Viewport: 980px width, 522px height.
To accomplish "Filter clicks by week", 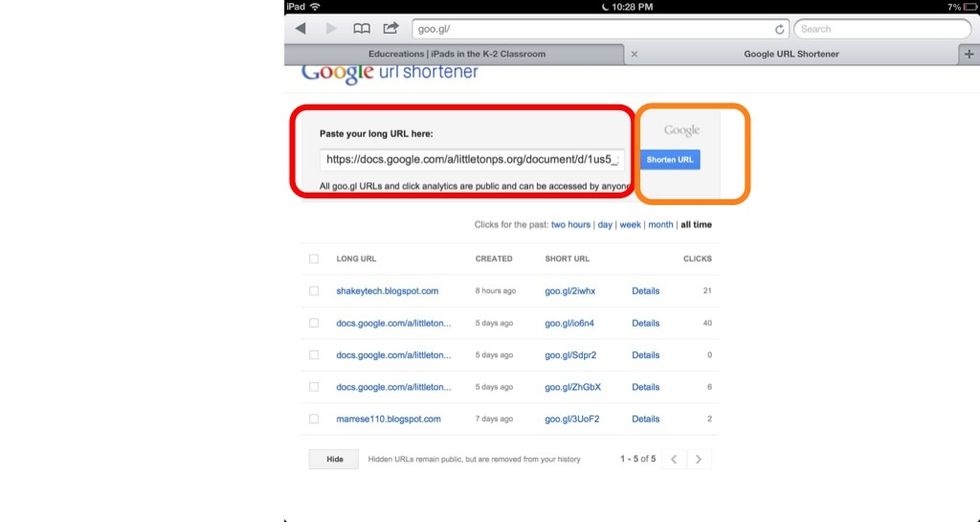I will (x=630, y=224).
